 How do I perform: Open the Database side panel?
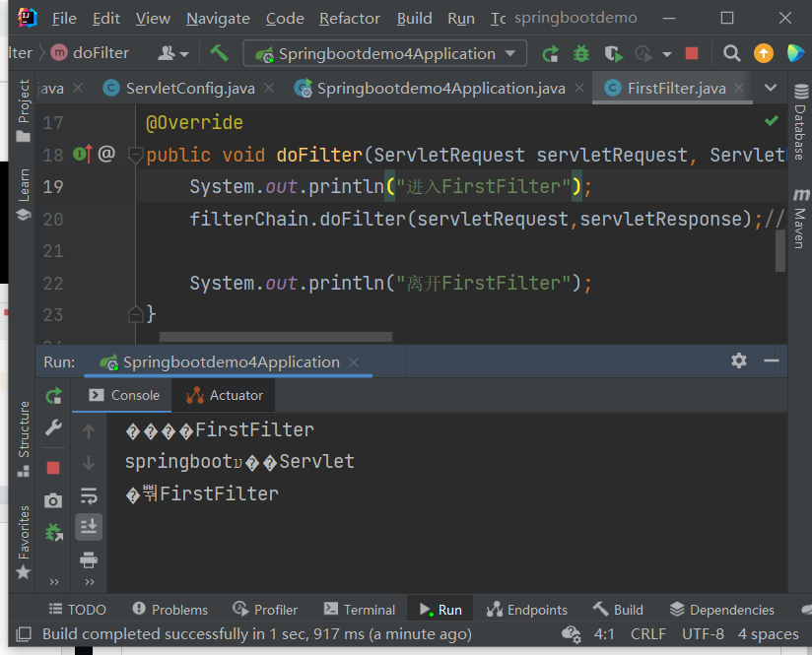coord(800,122)
